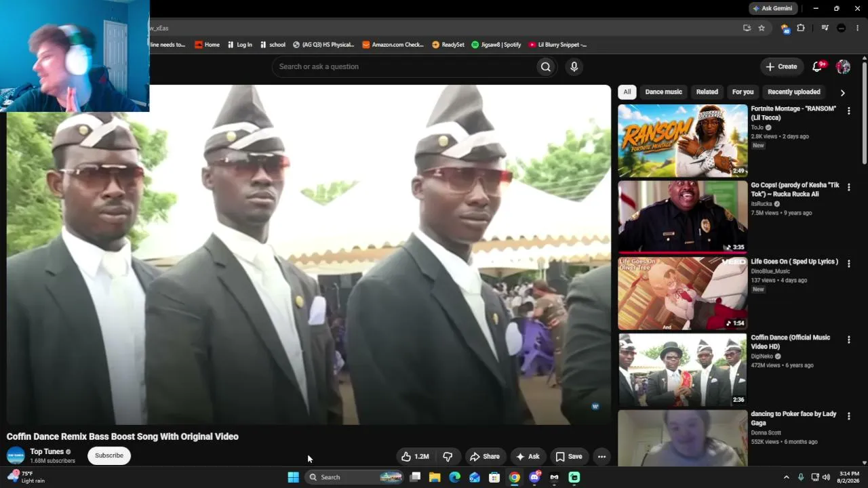Open the Chrome profile avatar in the toolbar
Screen dimensions: 868x488
pyautogui.click(x=842, y=28)
